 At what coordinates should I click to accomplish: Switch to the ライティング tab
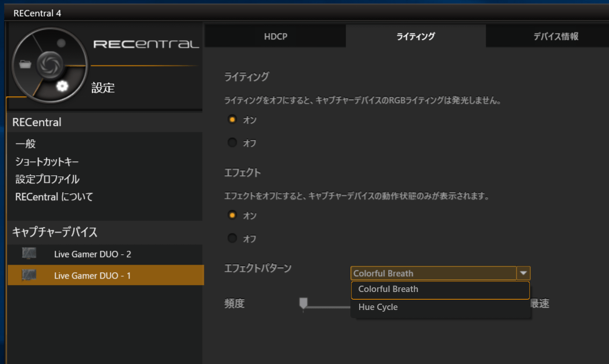pyautogui.click(x=415, y=36)
